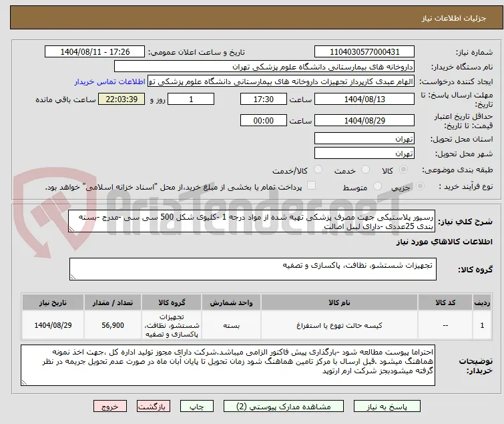Click the شرح کلی نیاز description box
The width and height of the screenshot is (504, 424).
pyautogui.click(x=252, y=221)
